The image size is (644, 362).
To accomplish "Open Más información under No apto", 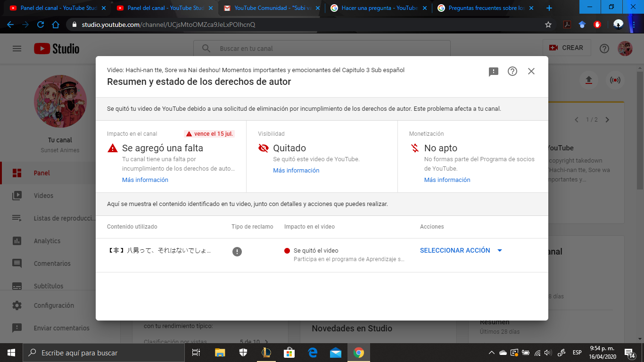I will (447, 180).
